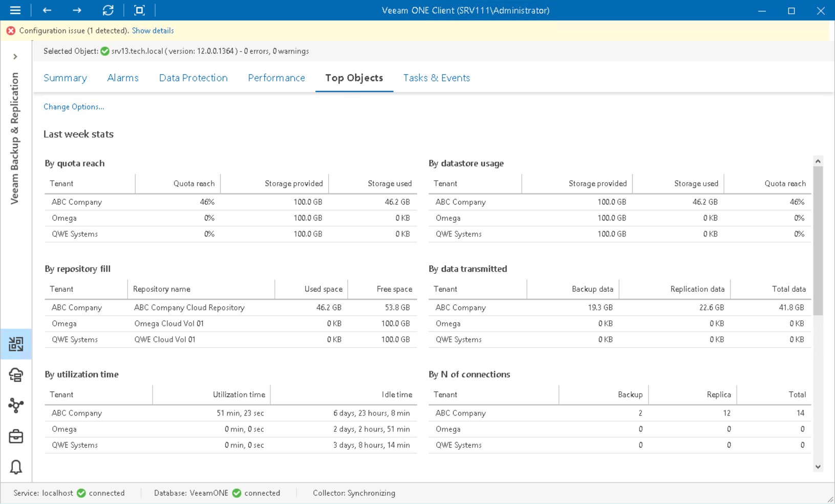The image size is (835, 504).
Task: Go back with the left arrow
Action: pos(47,10)
